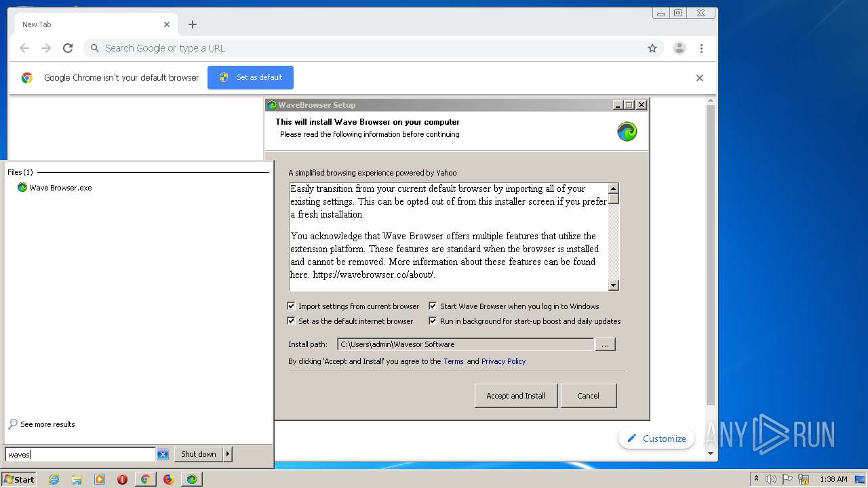Click the Shut down button
868x488 pixels.
click(x=199, y=454)
